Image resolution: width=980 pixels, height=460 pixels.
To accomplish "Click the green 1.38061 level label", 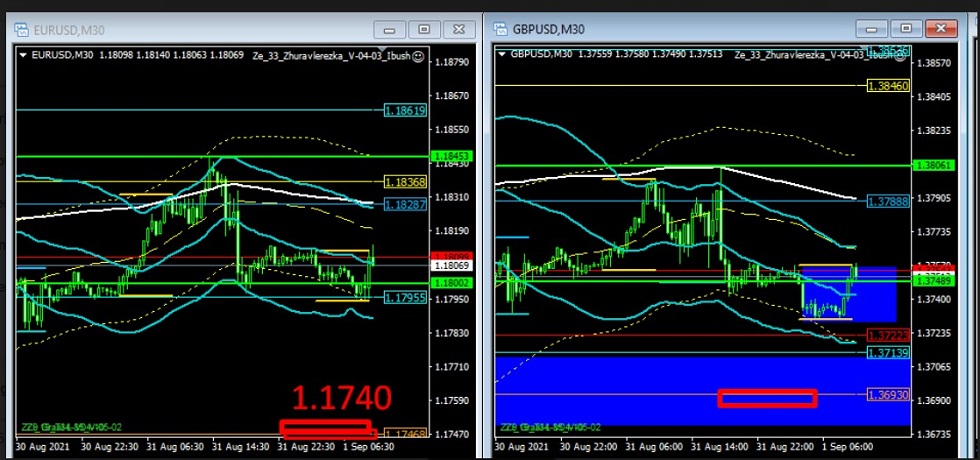I will (934, 166).
